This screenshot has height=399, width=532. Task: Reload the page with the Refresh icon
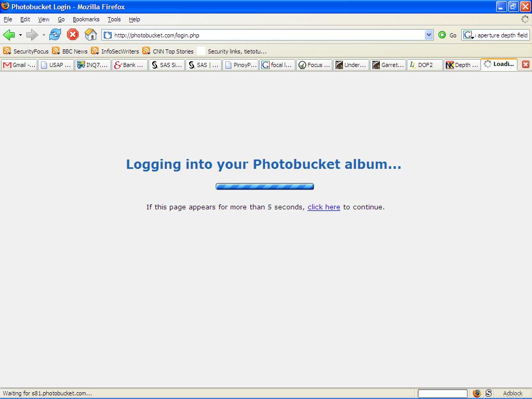click(x=55, y=35)
